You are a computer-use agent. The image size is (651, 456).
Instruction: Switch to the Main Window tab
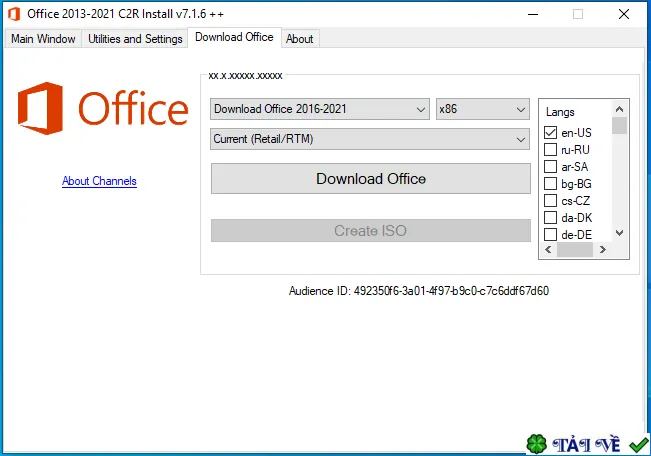43,39
